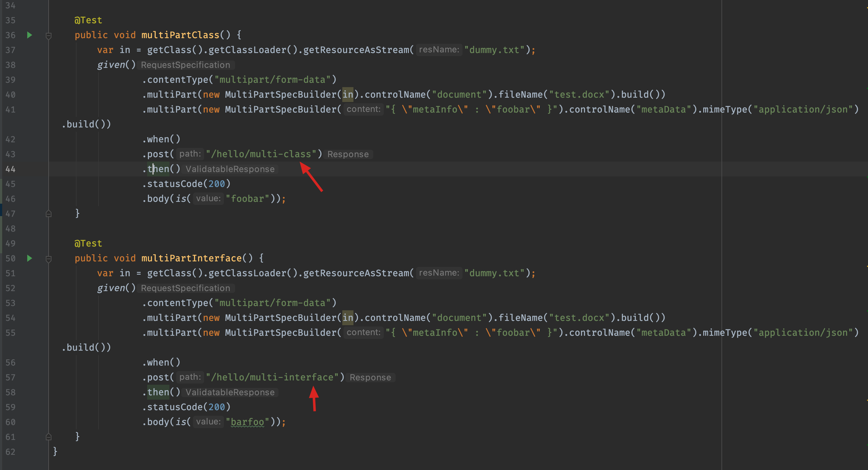Click the RequestSpecification hint on line 38
This screenshot has height=470, width=868.
185,65
